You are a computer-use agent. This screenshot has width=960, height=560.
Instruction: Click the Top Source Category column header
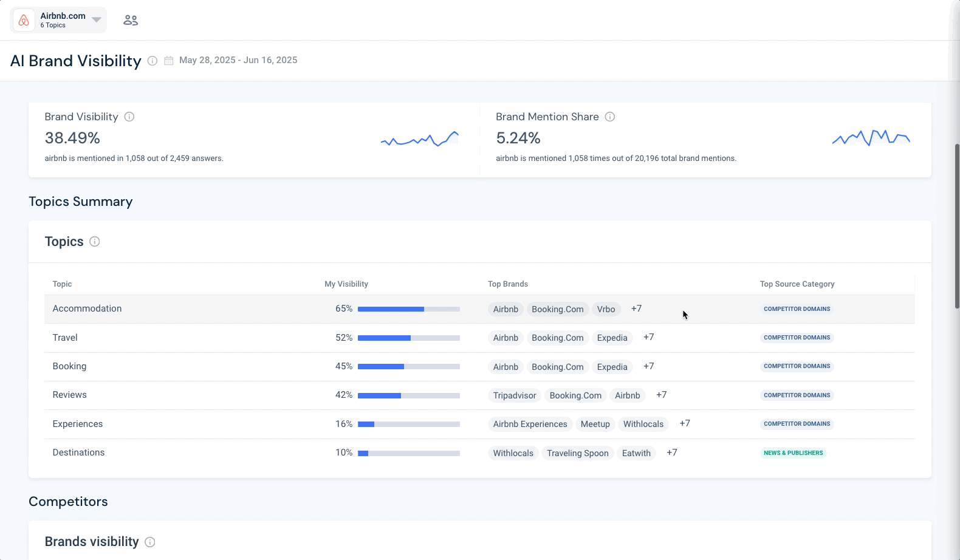click(x=797, y=284)
